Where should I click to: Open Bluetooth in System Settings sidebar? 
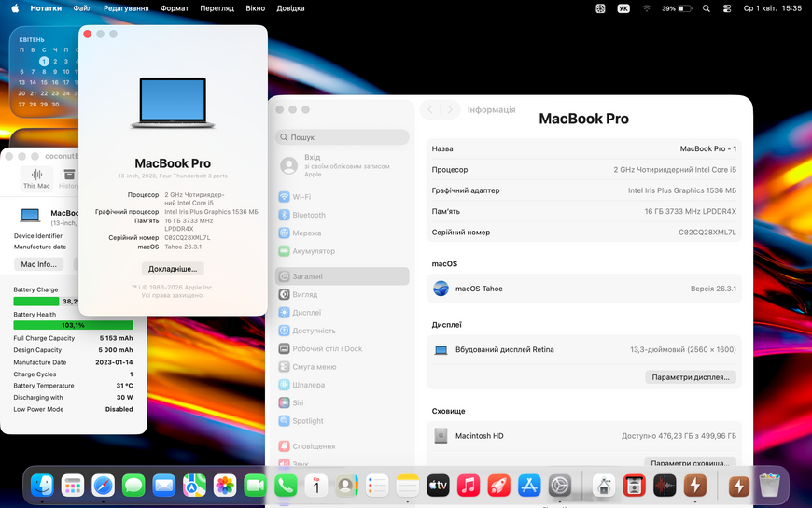[342, 215]
